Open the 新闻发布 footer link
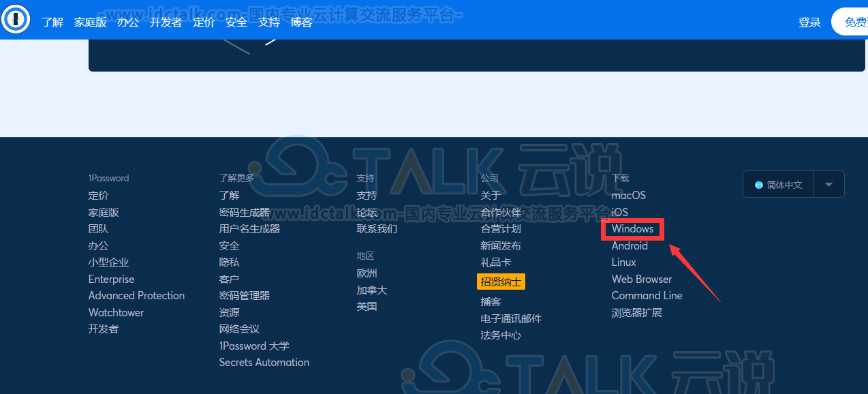This screenshot has width=868, height=394. pyautogui.click(x=501, y=245)
